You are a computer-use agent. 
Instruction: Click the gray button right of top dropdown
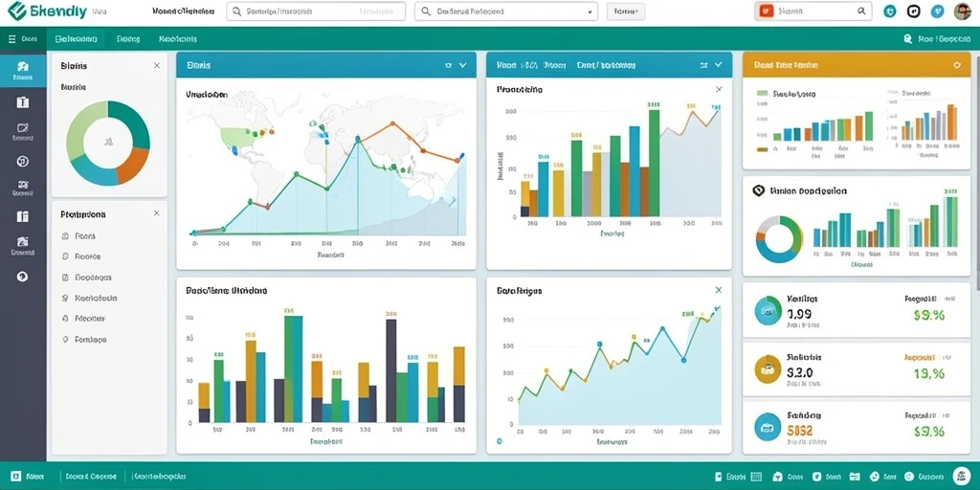626,11
